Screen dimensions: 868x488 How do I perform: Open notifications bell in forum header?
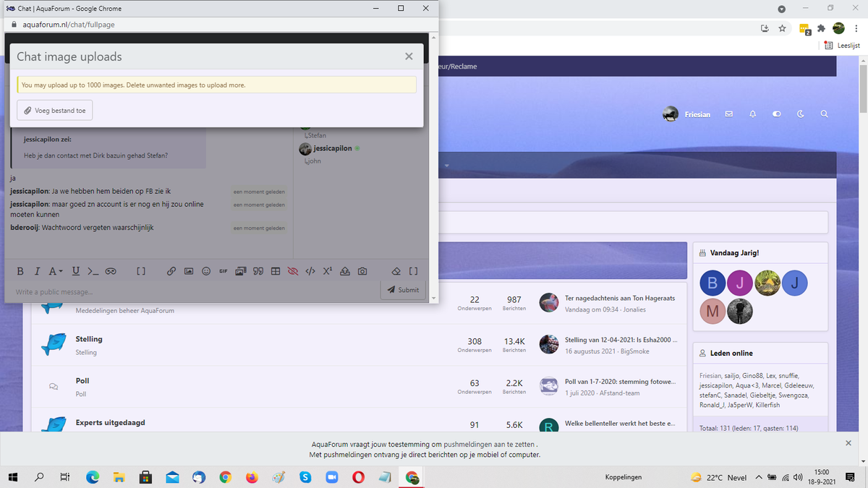(x=752, y=114)
